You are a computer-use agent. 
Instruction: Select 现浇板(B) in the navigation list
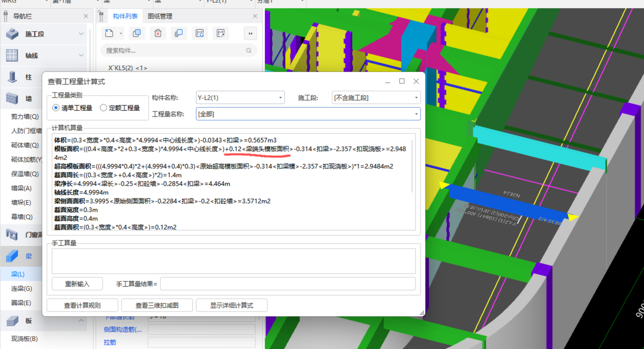coord(24,339)
